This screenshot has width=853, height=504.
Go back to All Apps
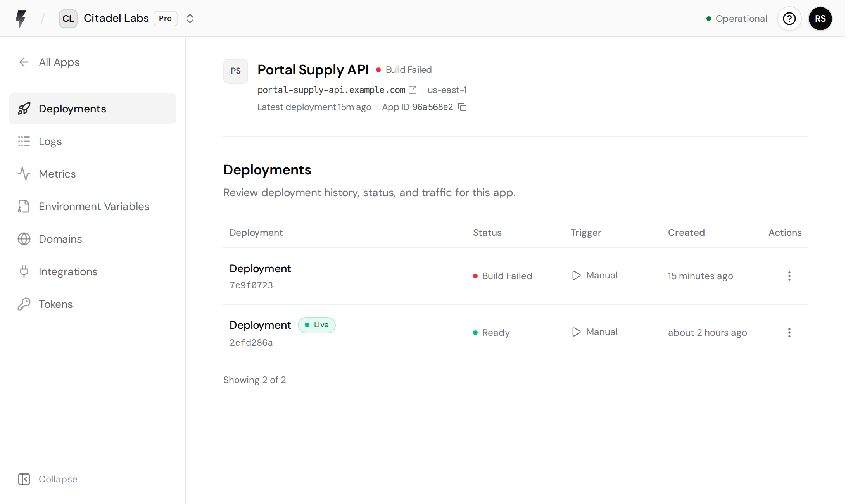tap(49, 62)
